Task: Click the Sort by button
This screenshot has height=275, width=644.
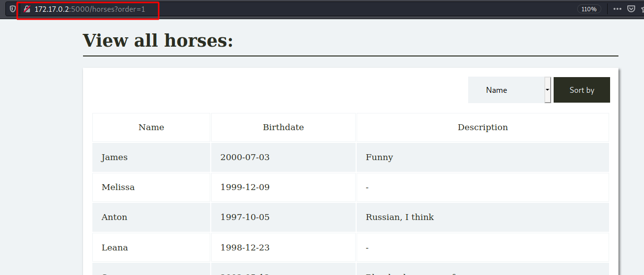Action: coord(582,90)
